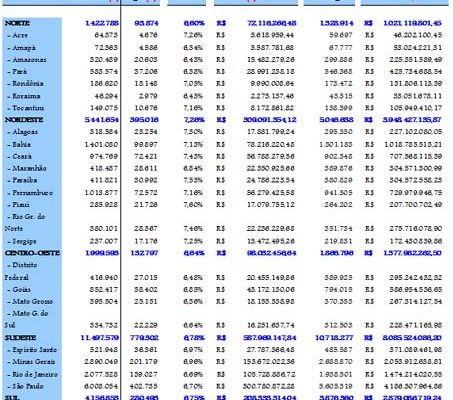Click the "- Acre" row label

pos(17,35)
